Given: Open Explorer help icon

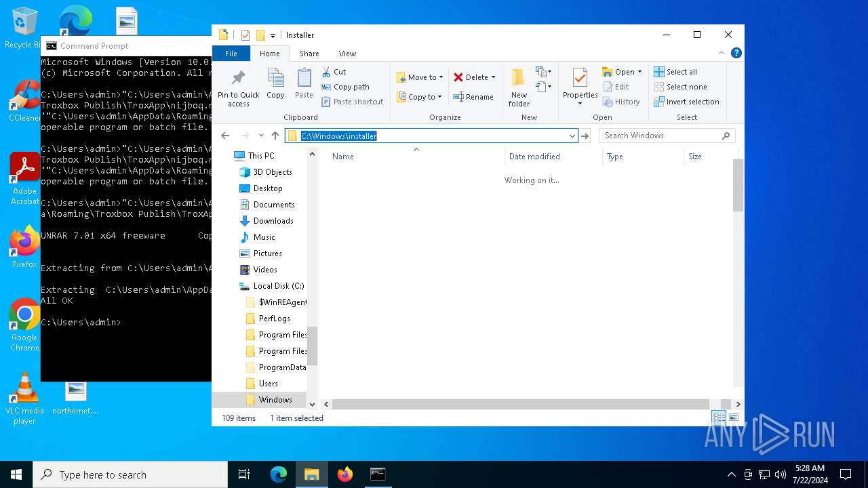Looking at the screenshot, I should [x=736, y=53].
